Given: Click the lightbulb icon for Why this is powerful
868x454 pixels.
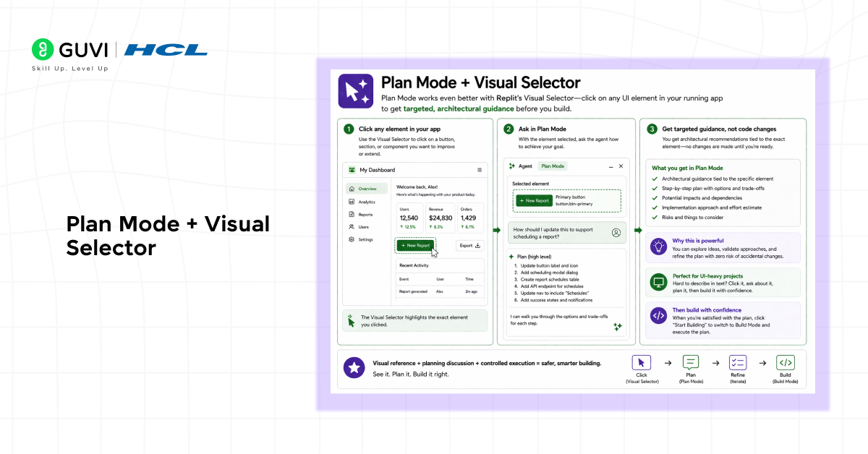Looking at the screenshot, I should tap(658, 247).
